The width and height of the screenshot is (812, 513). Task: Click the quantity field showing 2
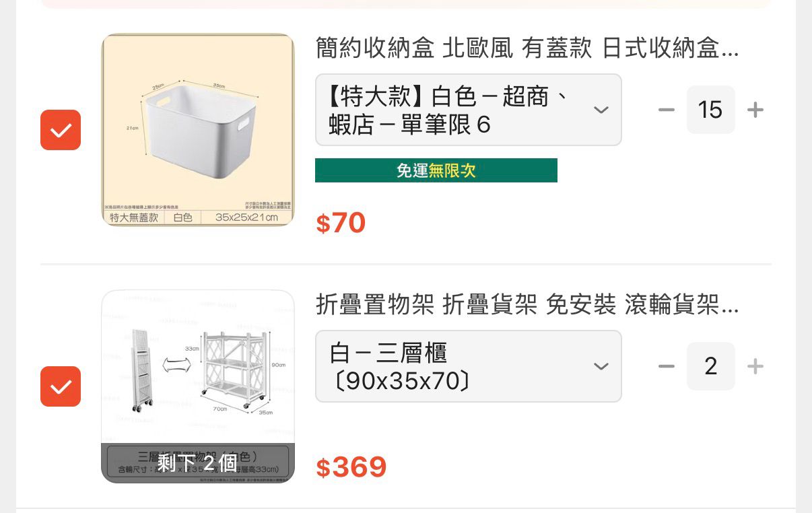pos(710,366)
